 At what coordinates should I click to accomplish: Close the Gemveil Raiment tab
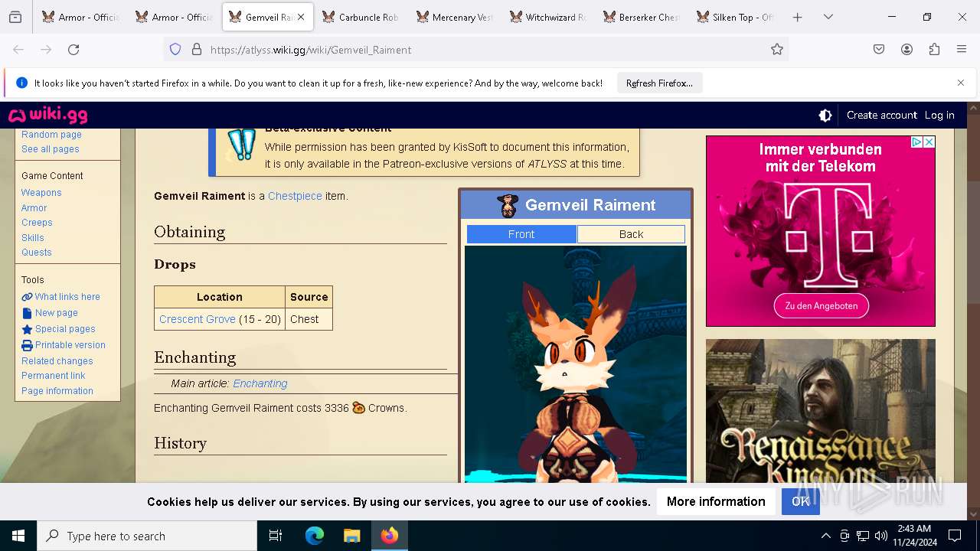(301, 17)
